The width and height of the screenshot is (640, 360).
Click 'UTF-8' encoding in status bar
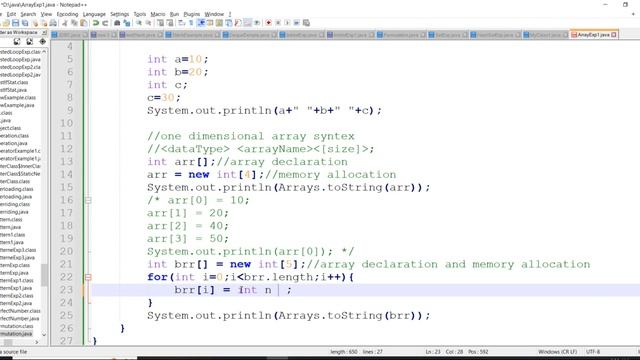(x=593, y=351)
